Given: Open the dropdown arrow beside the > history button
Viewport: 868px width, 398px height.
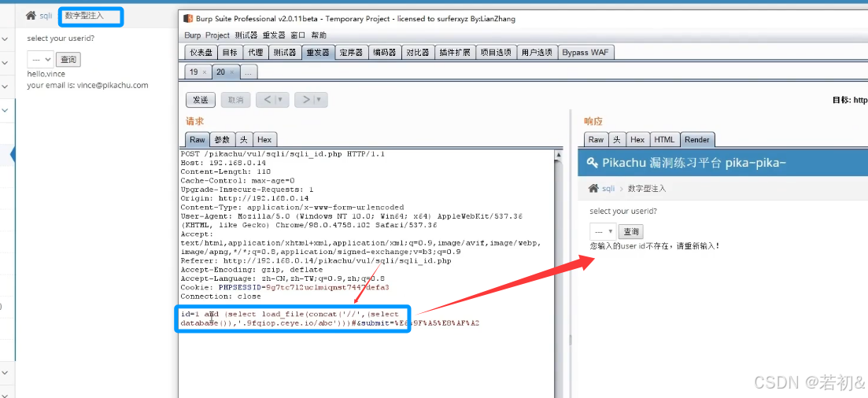Looking at the screenshot, I should (319, 100).
